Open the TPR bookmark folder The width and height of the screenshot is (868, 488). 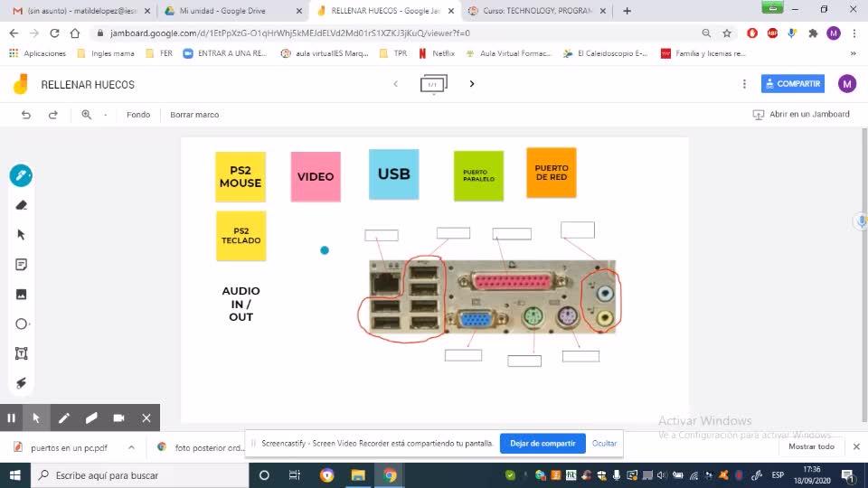click(x=393, y=53)
